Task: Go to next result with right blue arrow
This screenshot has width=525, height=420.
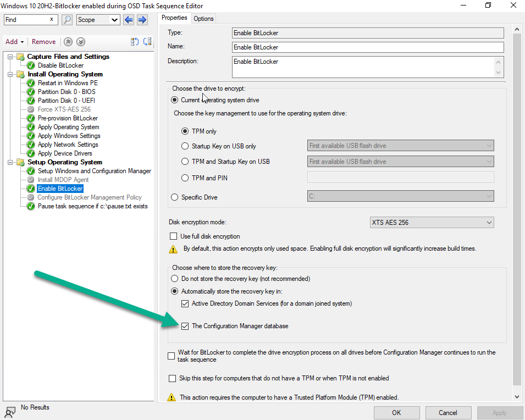Action: pyautogui.click(x=142, y=20)
